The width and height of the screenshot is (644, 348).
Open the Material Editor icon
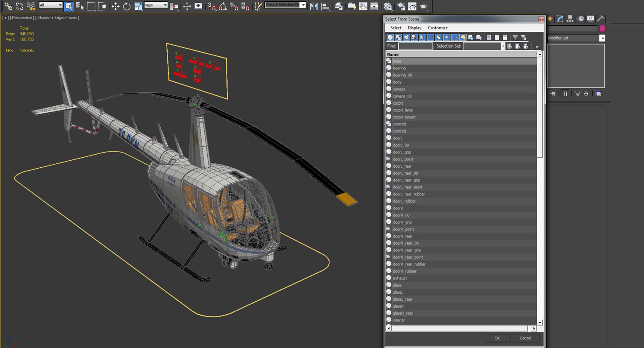(x=387, y=6)
